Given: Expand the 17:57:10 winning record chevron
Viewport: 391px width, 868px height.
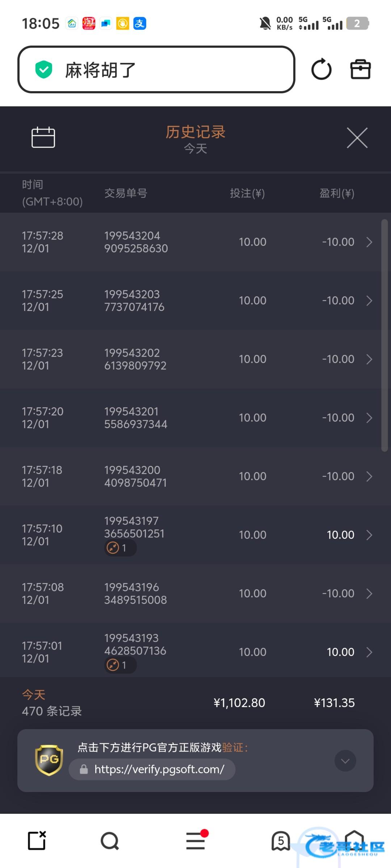Looking at the screenshot, I should coord(369,535).
